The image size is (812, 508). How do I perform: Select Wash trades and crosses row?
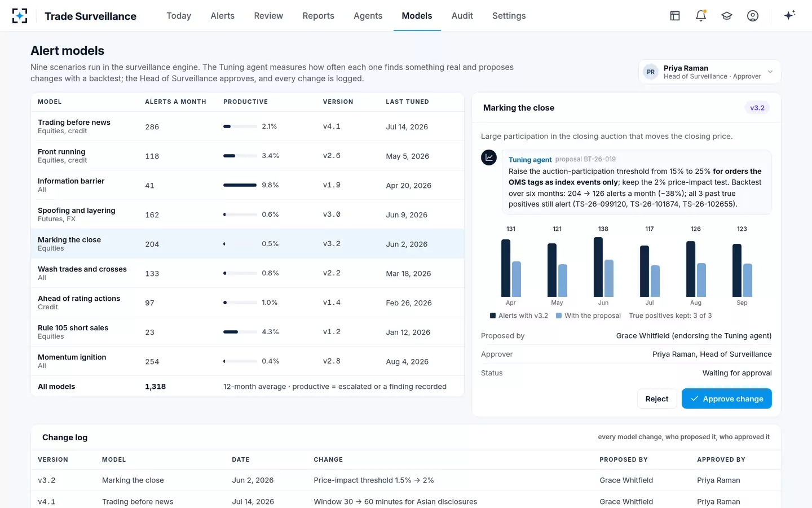point(248,273)
